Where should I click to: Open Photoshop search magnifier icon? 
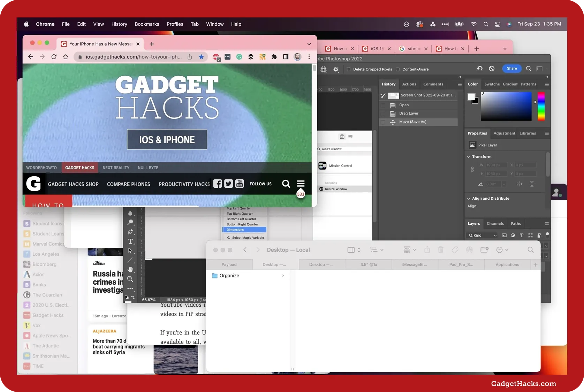point(529,69)
